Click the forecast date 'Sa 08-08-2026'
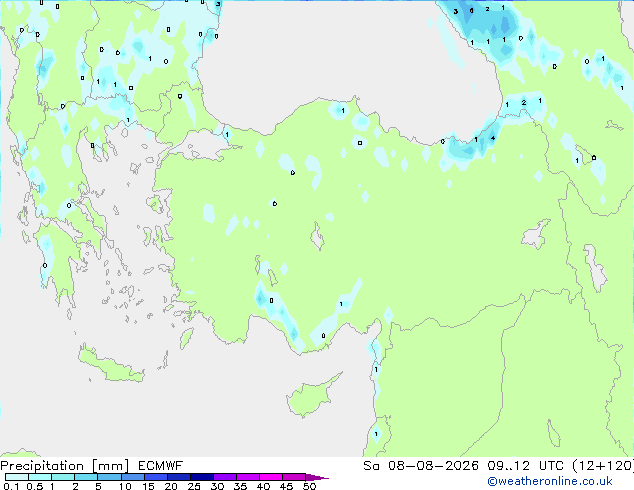The height and width of the screenshot is (490, 634). point(421,466)
